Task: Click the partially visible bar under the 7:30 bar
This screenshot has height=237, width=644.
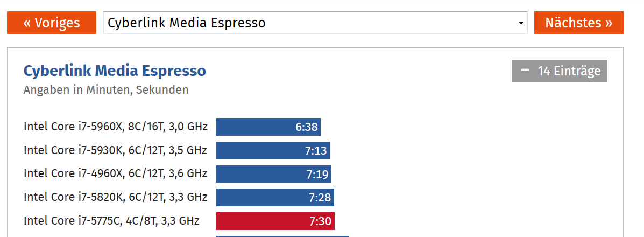Action: point(282,236)
